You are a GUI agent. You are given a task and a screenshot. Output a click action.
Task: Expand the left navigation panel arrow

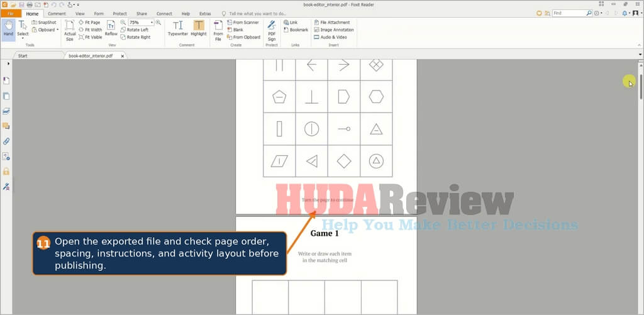tap(9, 64)
